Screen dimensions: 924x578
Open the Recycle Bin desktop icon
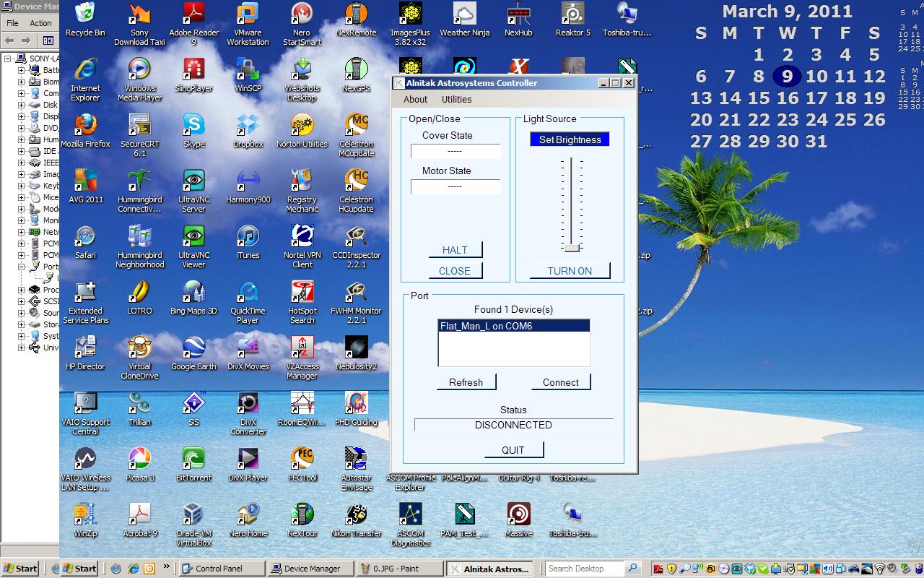point(85,20)
